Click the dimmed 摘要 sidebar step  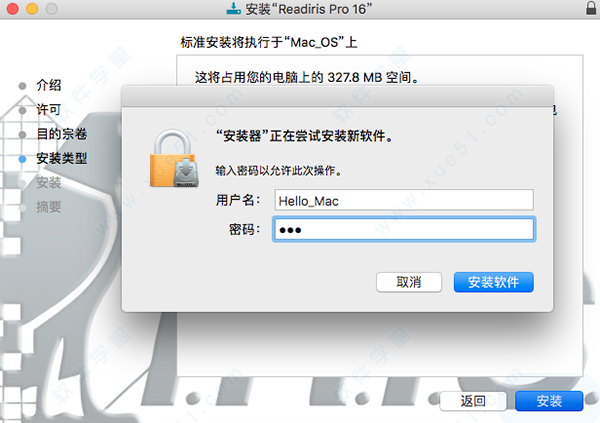(x=49, y=207)
